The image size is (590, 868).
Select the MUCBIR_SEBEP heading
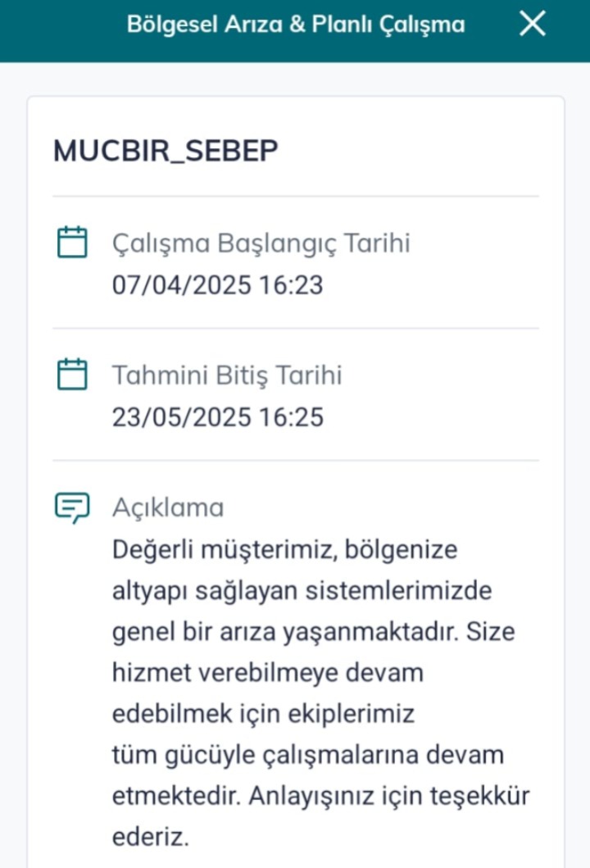click(166, 151)
